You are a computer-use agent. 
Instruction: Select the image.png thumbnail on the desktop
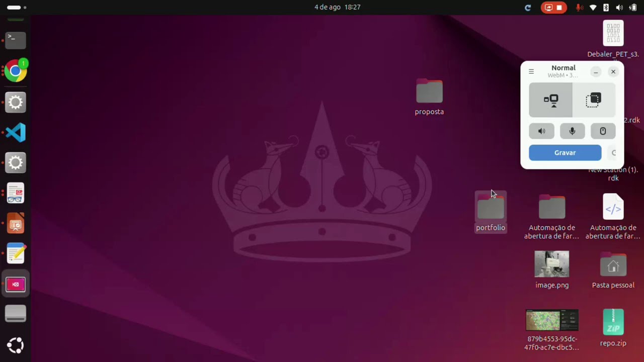point(552,264)
